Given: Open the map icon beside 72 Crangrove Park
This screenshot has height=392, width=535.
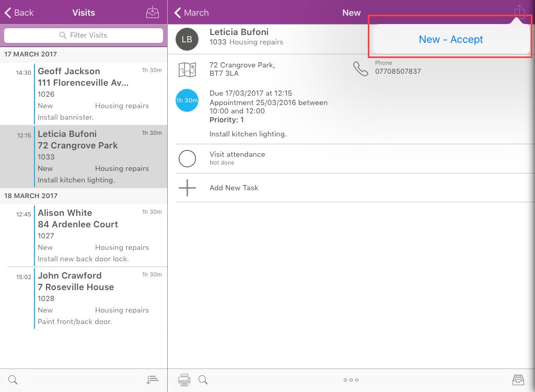Looking at the screenshot, I should [x=188, y=70].
